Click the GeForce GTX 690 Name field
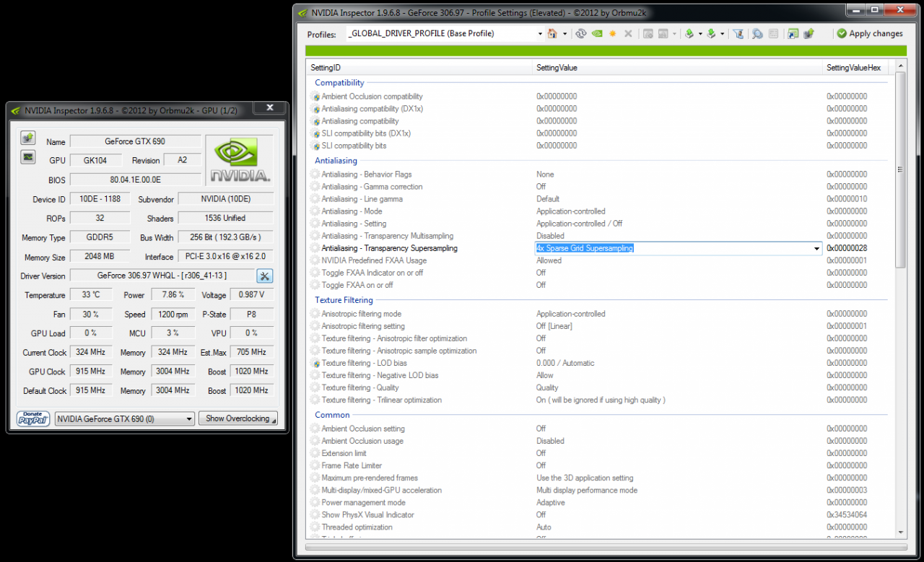This screenshot has height=562, width=924. [x=136, y=141]
